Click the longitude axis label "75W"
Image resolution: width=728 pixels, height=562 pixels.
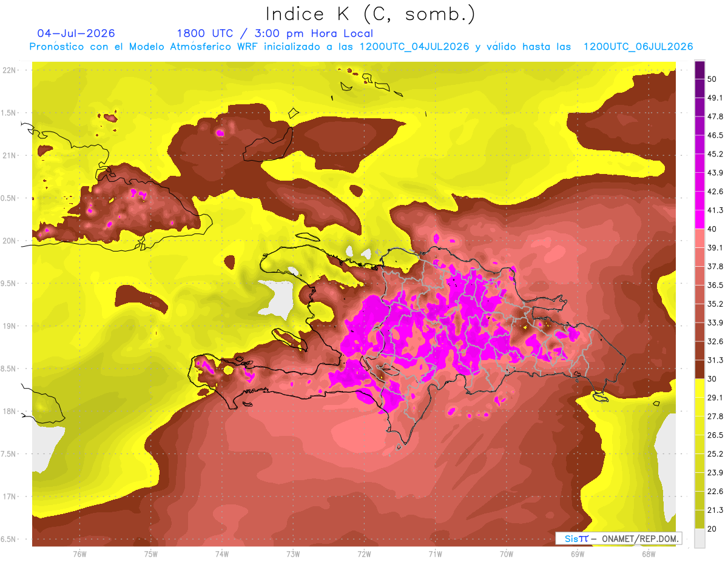click(151, 554)
